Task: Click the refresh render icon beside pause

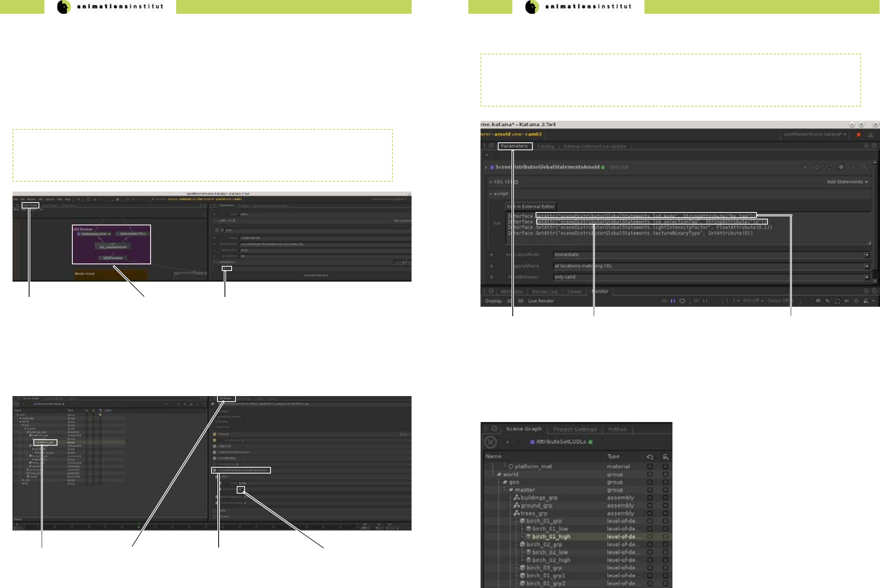Action: coord(683,301)
